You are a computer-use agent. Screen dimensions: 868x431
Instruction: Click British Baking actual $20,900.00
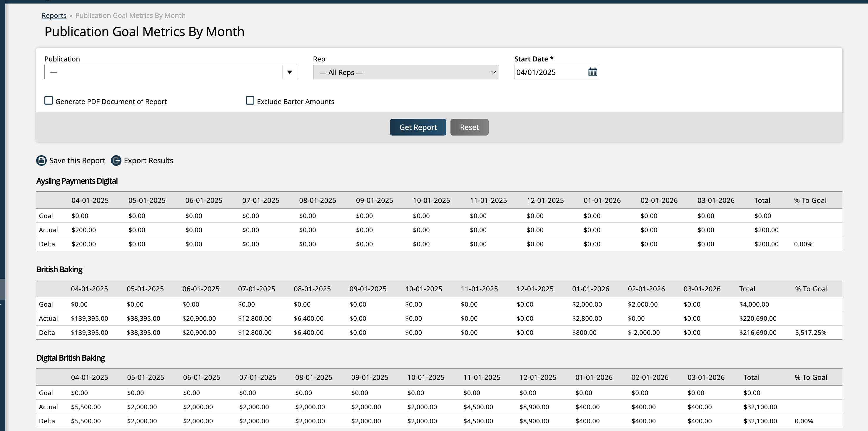pos(199,318)
